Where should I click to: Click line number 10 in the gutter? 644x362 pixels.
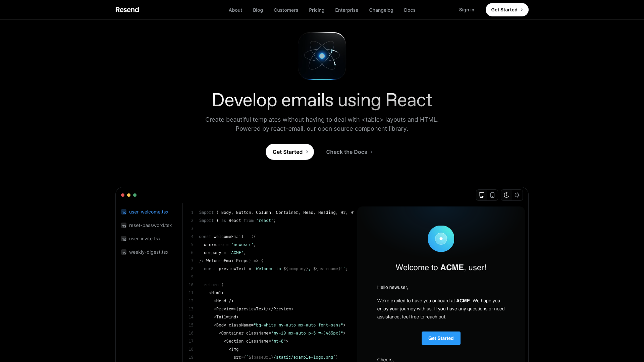[x=191, y=285]
